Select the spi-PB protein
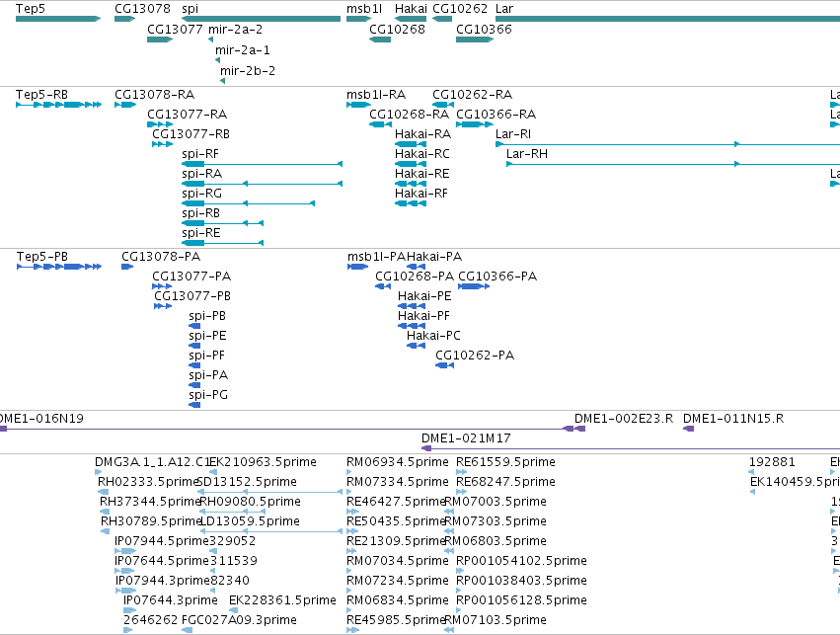Screen dimensions: 840x635 coord(194,326)
